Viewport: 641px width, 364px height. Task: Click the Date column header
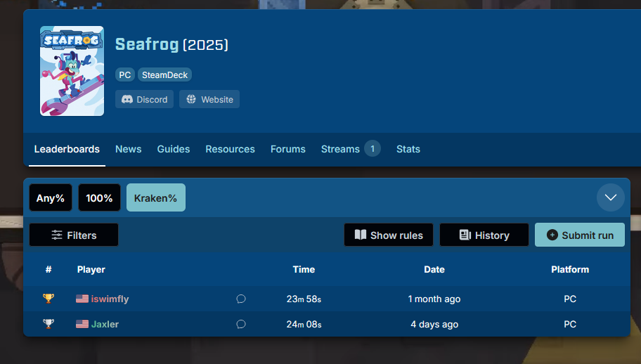(434, 269)
